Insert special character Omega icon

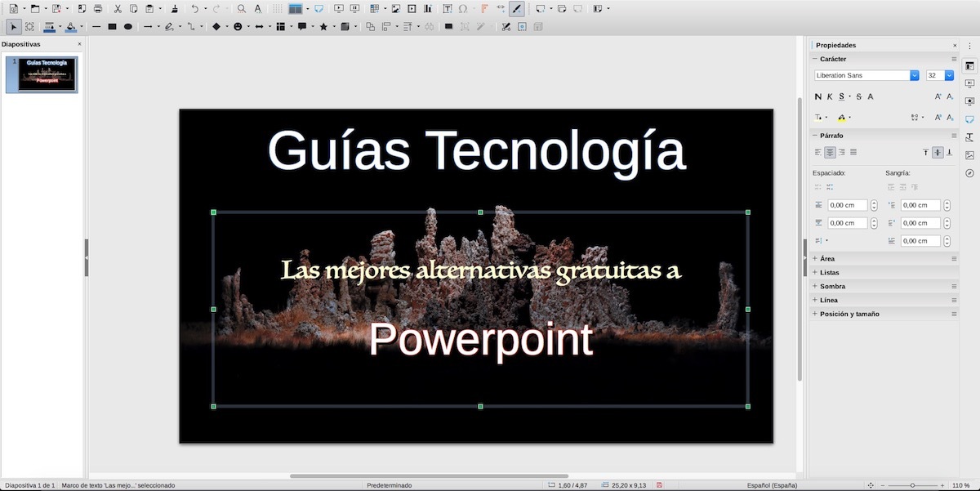pyautogui.click(x=463, y=9)
